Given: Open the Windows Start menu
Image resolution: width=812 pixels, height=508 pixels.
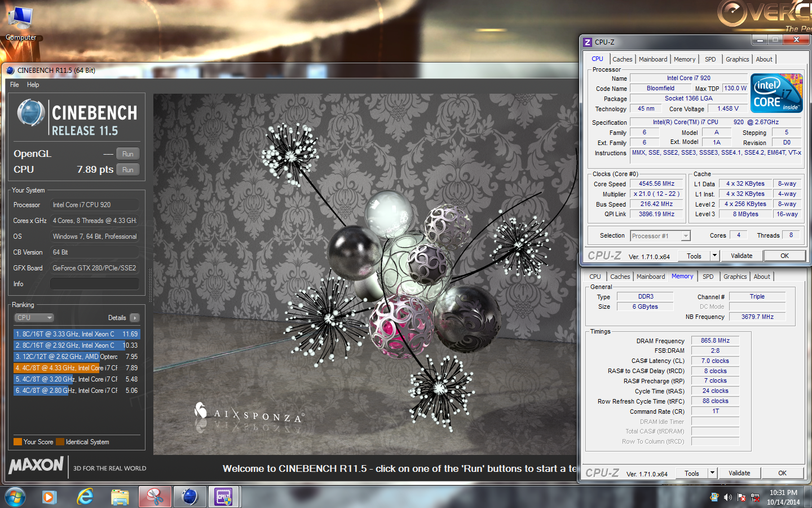Looking at the screenshot, I should [15, 497].
